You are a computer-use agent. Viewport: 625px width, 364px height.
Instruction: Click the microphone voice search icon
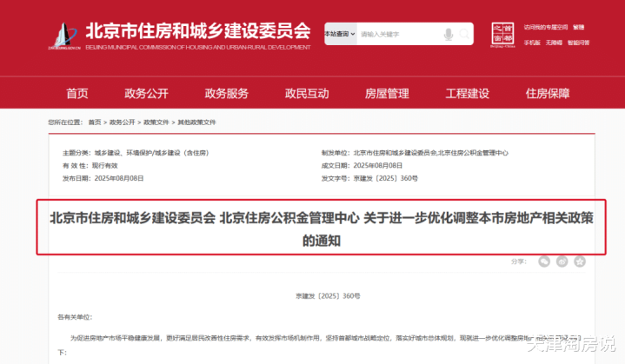[449, 34]
